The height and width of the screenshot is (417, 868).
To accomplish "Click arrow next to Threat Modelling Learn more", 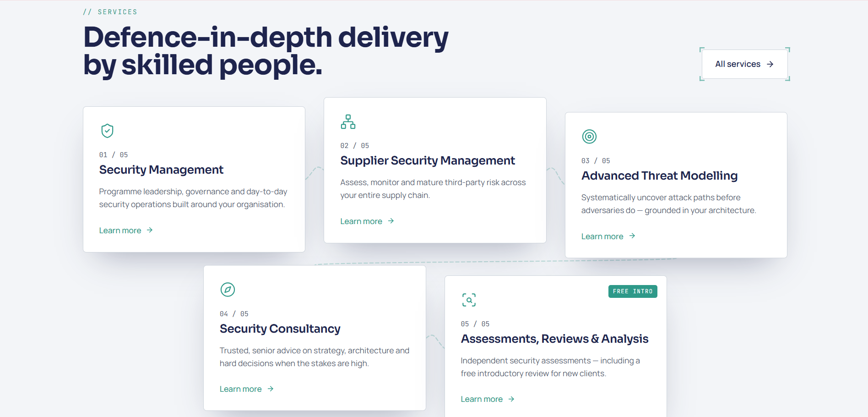I will [632, 236].
